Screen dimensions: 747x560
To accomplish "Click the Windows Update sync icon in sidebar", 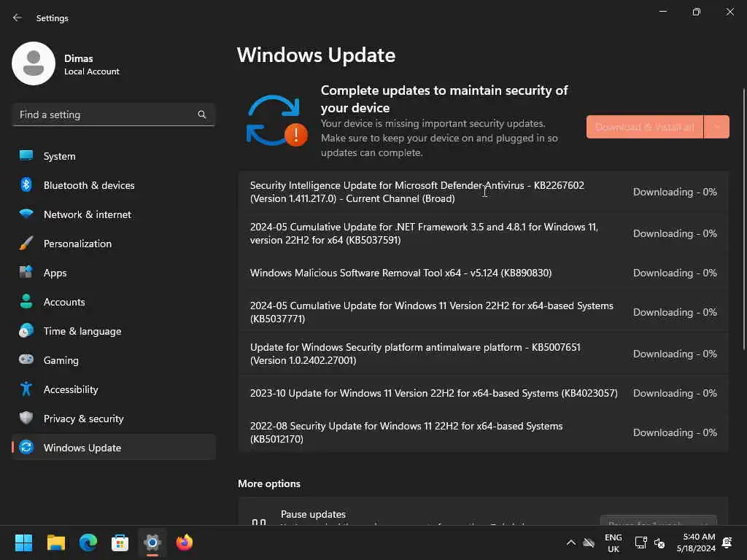I will click(26, 447).
